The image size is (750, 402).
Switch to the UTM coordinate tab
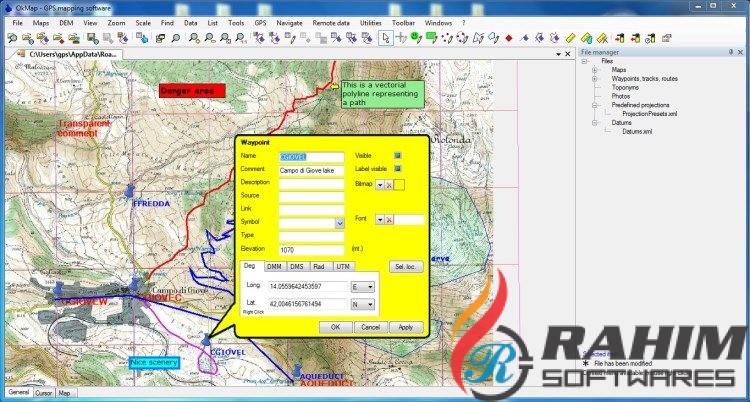coord(343,267)
